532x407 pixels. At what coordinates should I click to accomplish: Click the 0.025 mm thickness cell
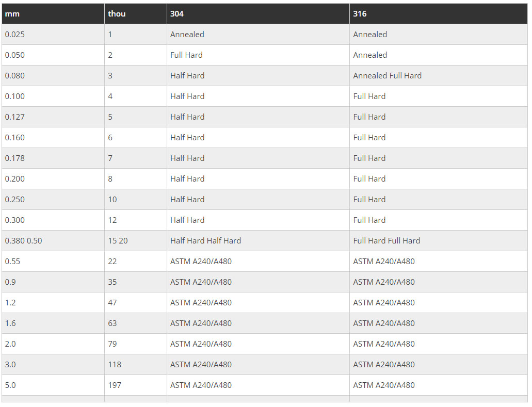(x=15, y=35)
